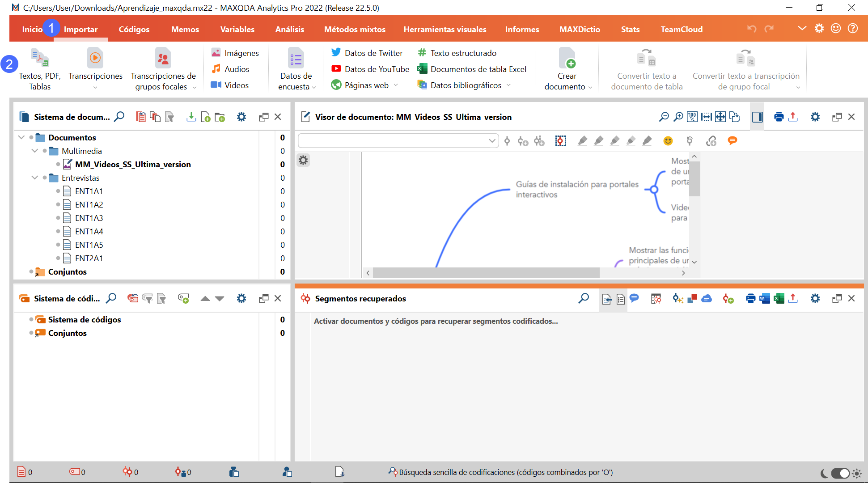Undo last action
The height and width of the screenshot is (483, 868).
pyautogui.click(x=752, y=29)
